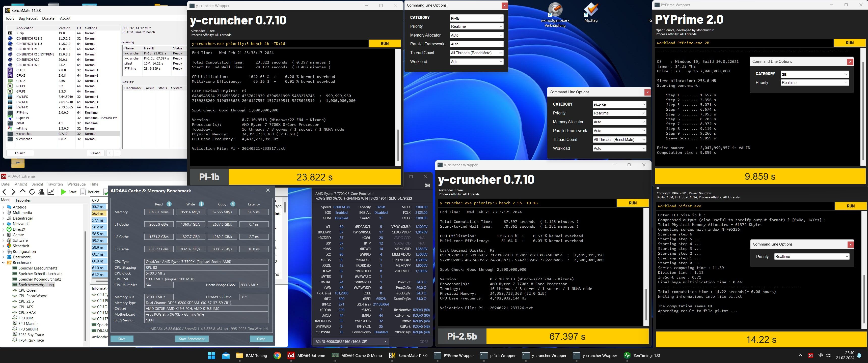This screenshot has width=868, height=363.
Task: Open Thread Count dropdown in Pi-1b options
Action: [476, 53]
